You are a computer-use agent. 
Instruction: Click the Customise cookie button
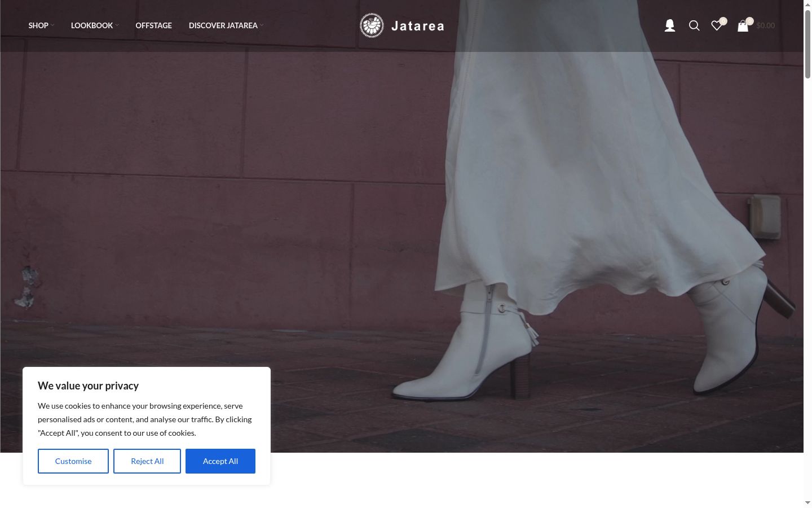(x=73, y=461)
